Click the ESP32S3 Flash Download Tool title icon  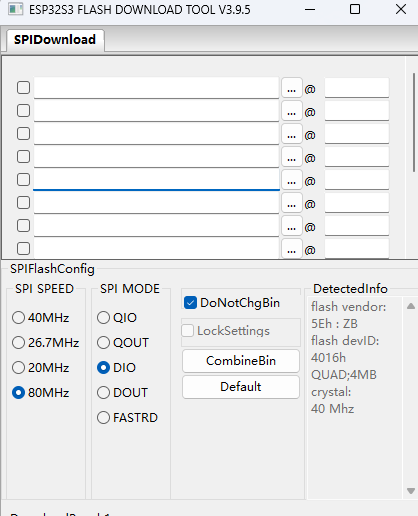pyautogui.click(x=15, y=9)
